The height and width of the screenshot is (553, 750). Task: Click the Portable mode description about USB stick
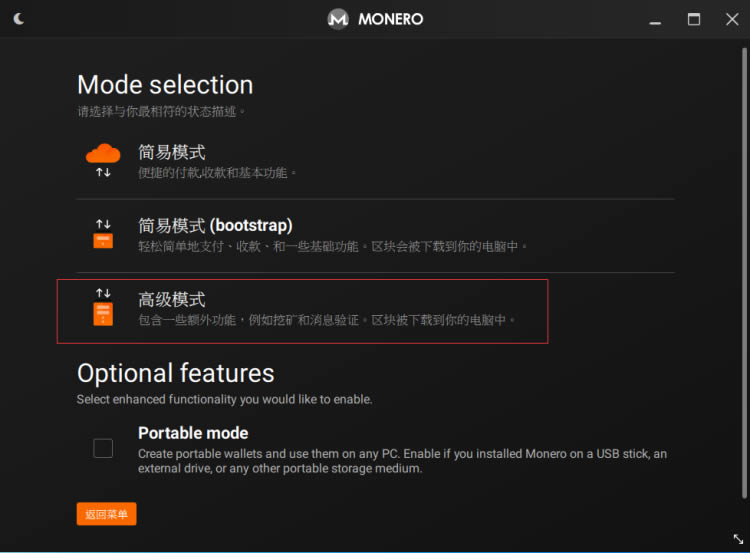(x=402, y=461)
